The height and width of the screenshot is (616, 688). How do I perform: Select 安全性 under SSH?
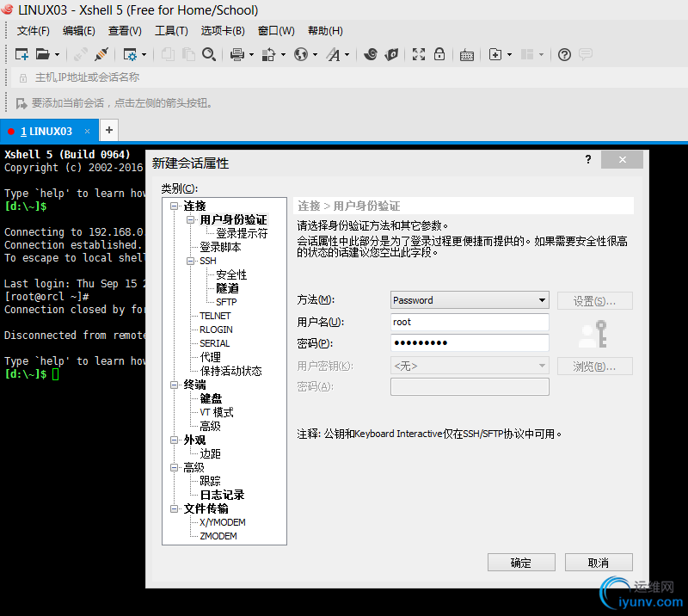(231, 274)
